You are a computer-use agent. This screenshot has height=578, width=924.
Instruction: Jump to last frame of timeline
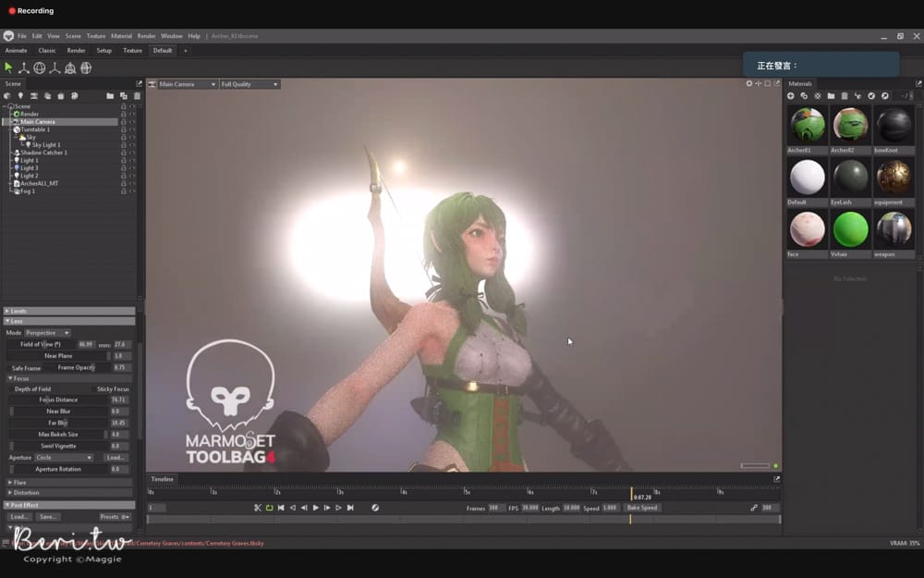point(350,508)
